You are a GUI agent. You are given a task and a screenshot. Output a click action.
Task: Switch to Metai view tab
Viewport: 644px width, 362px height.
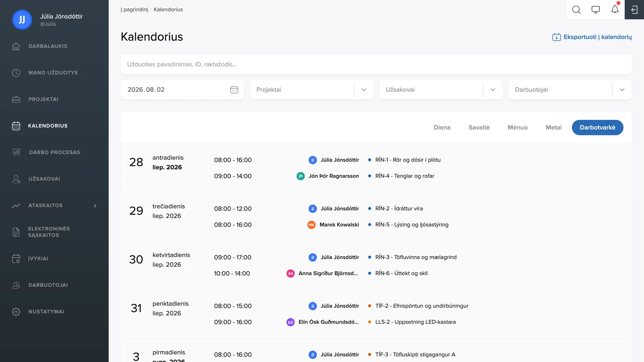click(x=554, y=128)
